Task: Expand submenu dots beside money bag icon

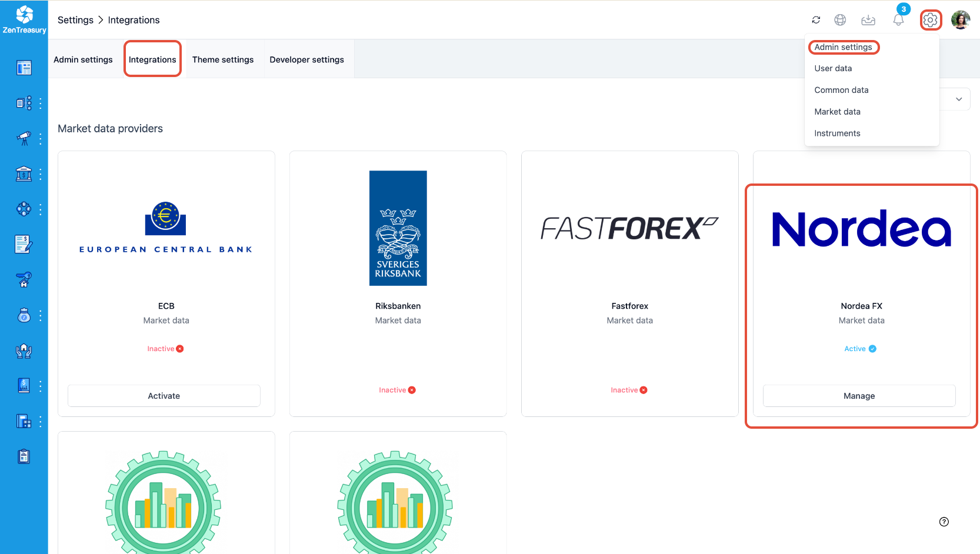Action: [x=41, y=316]
